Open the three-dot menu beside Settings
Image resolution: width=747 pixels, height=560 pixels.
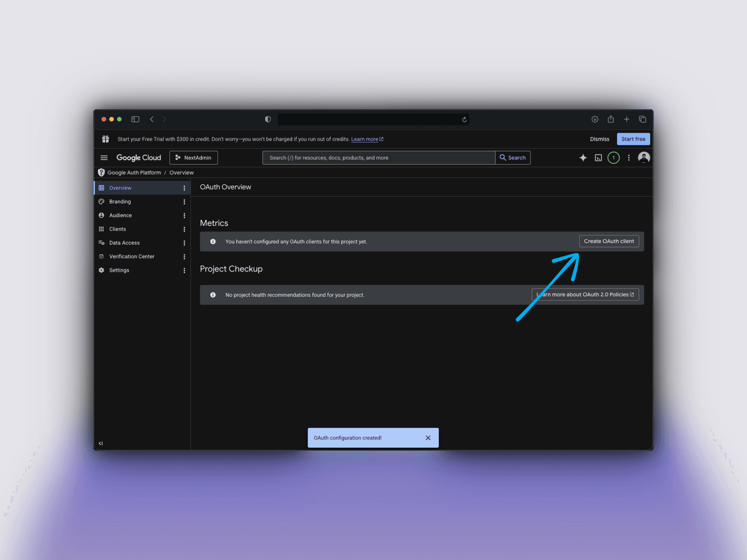click(x=184, y=270)
